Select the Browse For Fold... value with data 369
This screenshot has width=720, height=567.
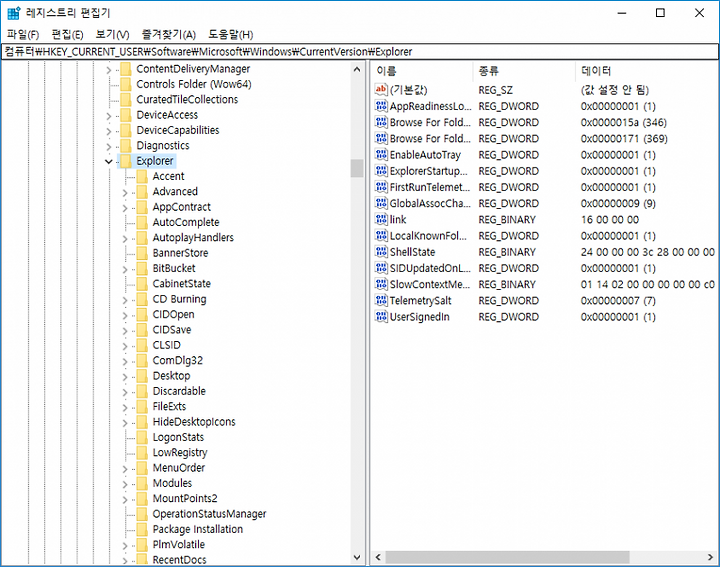430,139
